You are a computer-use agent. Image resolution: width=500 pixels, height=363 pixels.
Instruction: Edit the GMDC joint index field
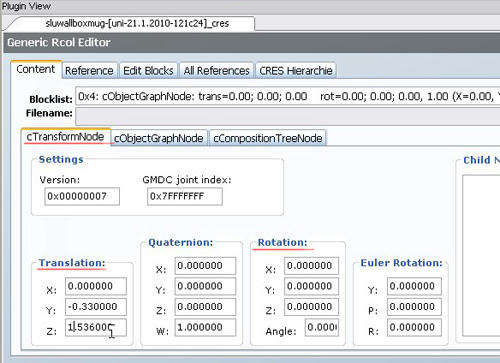[185, 196]
